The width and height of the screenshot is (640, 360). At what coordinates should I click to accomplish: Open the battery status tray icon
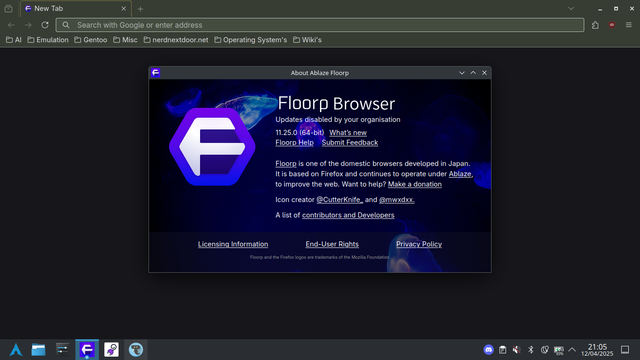coord(558,350)
